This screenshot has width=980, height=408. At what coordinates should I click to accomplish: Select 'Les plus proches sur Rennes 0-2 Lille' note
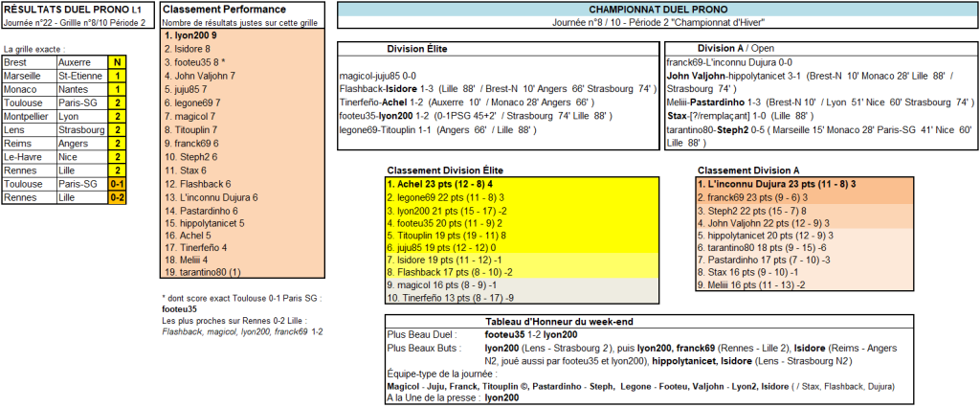point(237,321)
